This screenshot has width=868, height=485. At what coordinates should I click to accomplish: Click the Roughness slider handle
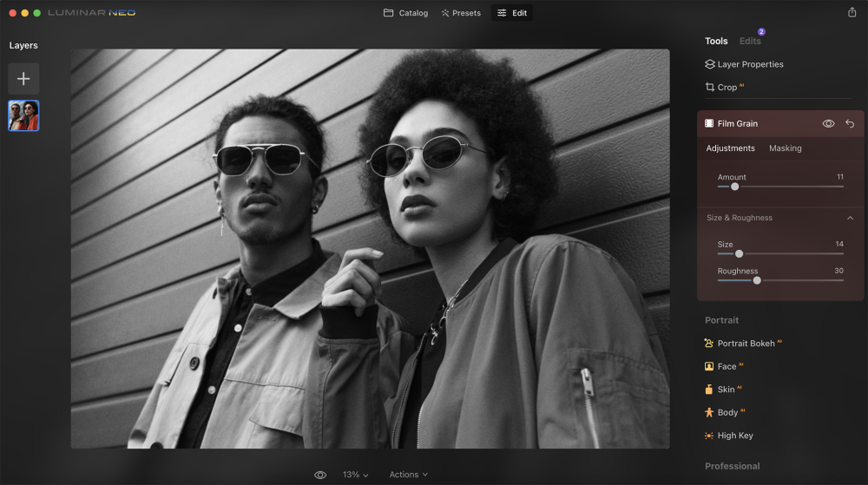[x=757, y=280]
